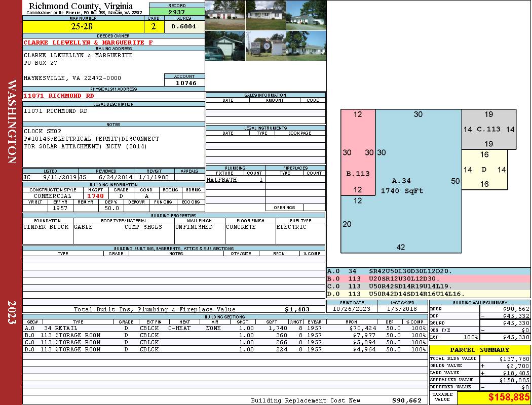Click the reviewed date 6/24/2014

(x=116, y=177)
